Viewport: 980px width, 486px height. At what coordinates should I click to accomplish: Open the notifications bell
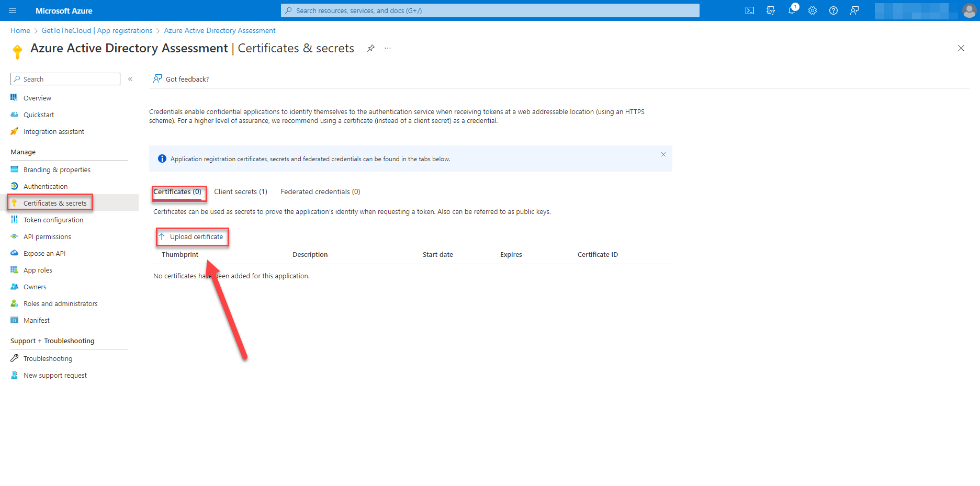pos(792,10)
